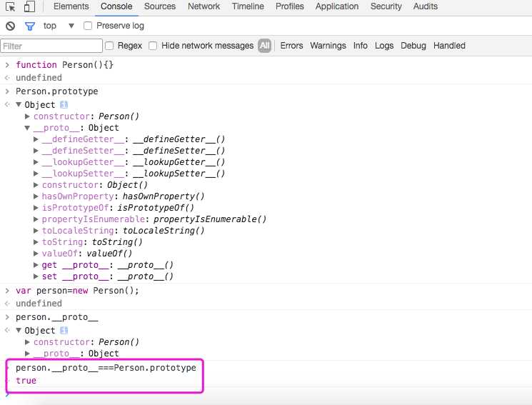Expand the __lookupGetter__ property

36,162
